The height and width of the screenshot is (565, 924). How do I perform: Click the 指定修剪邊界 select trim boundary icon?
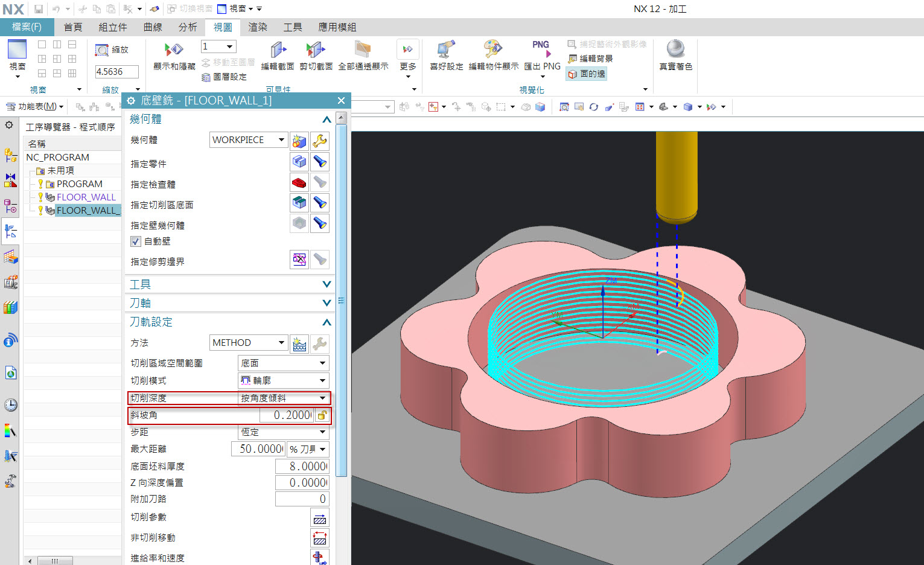[299, 260]
